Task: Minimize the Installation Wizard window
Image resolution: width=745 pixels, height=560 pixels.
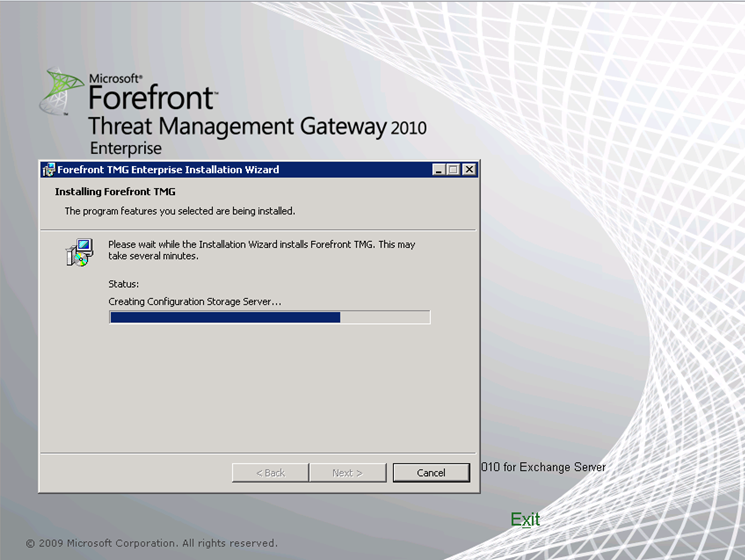Action: [x=439, y=170]
